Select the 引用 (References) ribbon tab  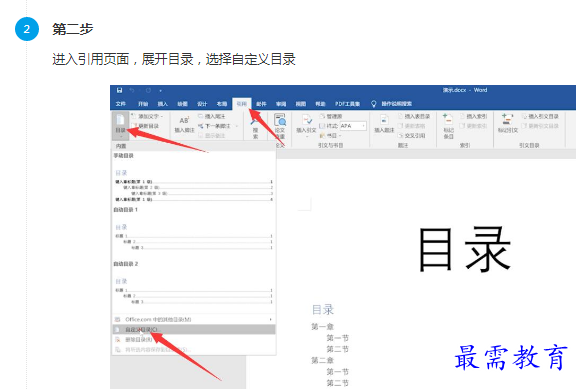coord(241,104)
